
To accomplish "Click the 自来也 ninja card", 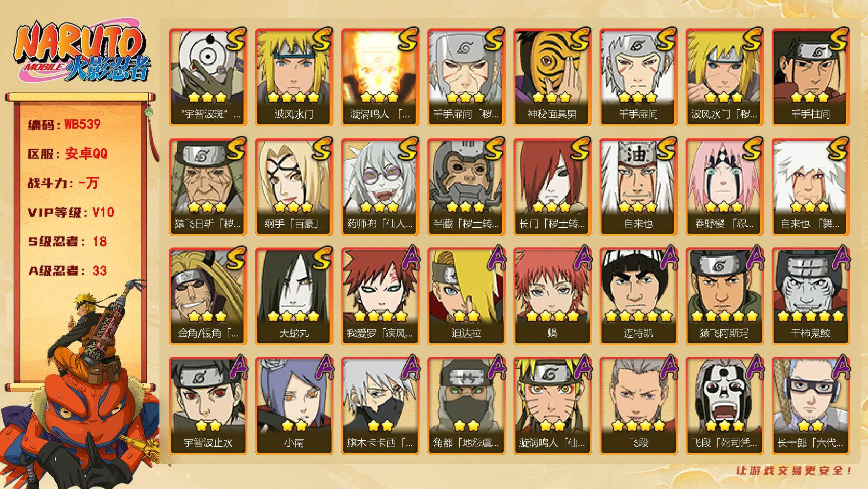I will coord(638,187).
